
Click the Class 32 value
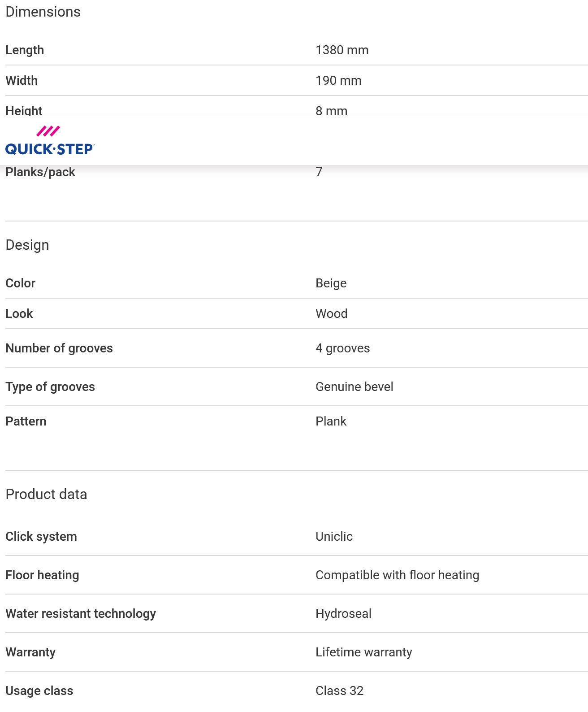pos(339,690)
